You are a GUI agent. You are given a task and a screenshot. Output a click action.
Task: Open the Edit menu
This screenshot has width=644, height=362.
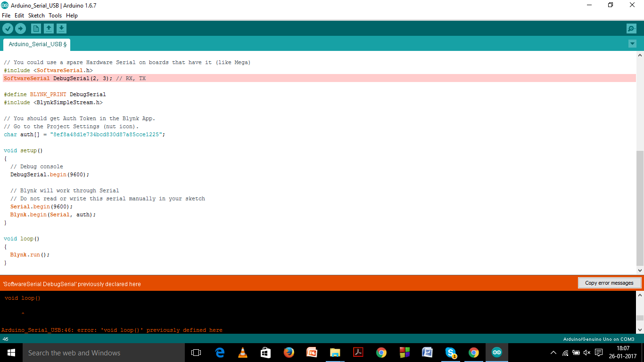click(19, 16)
